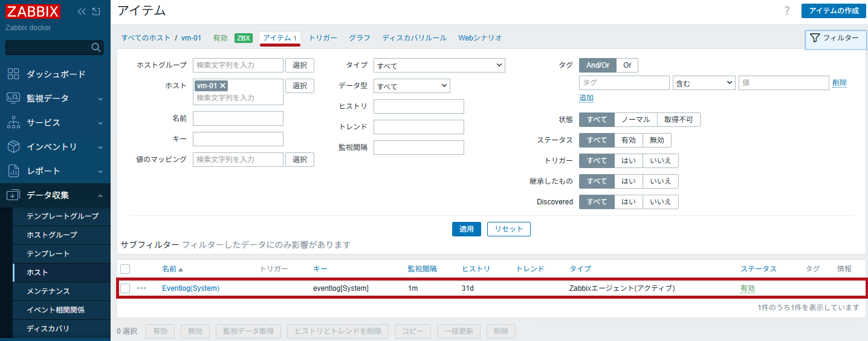Collapse sidebar using double-chevron icon

click(x=82, y=11)
